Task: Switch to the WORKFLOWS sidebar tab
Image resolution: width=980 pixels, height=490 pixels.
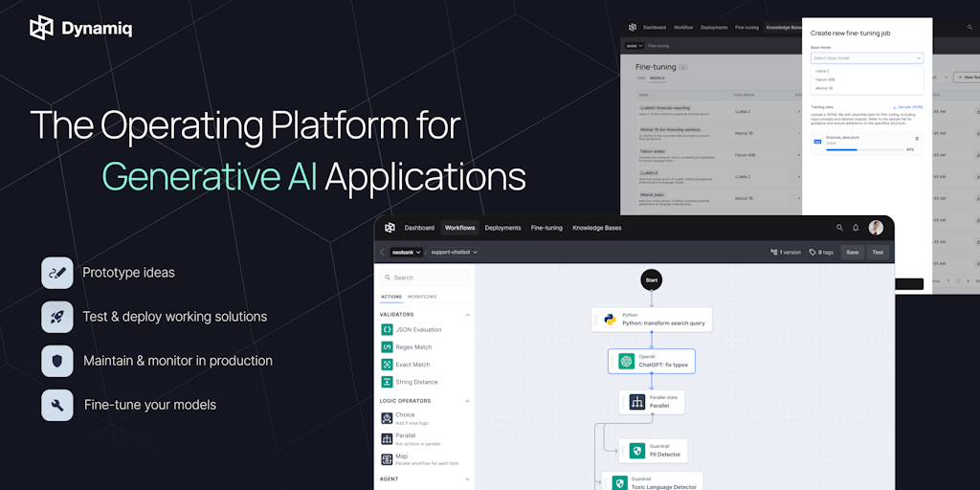Action: [x=422, y=297]
